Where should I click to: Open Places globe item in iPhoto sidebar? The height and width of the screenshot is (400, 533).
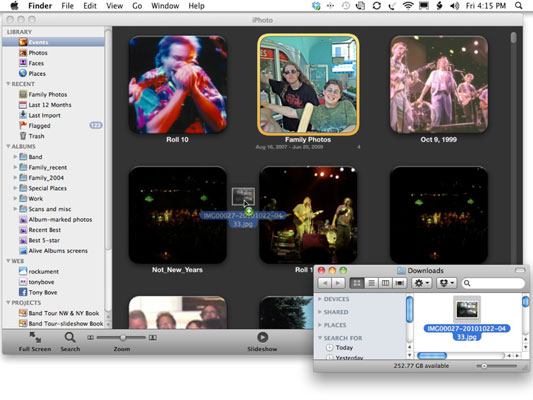tap(32, 73)
